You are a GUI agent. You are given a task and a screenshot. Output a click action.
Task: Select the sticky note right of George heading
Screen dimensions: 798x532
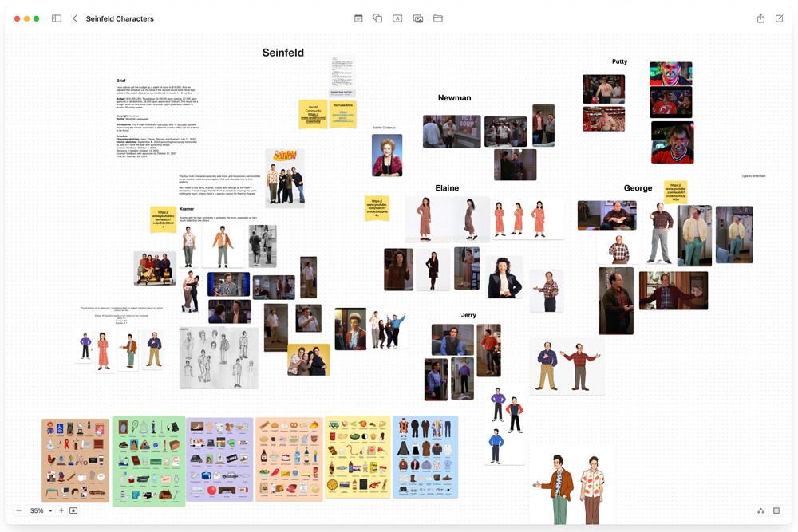pos(676,192)
